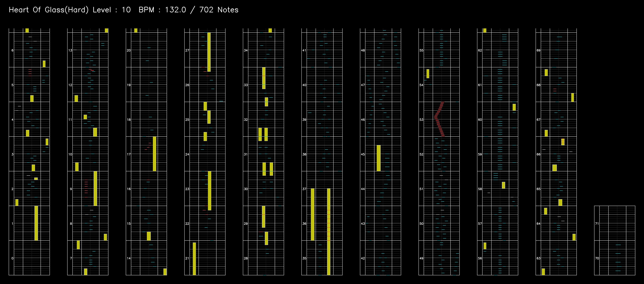Click measure number 70 label
The width and height of the screenshot is (644, 284).
(x=597, y=258)
